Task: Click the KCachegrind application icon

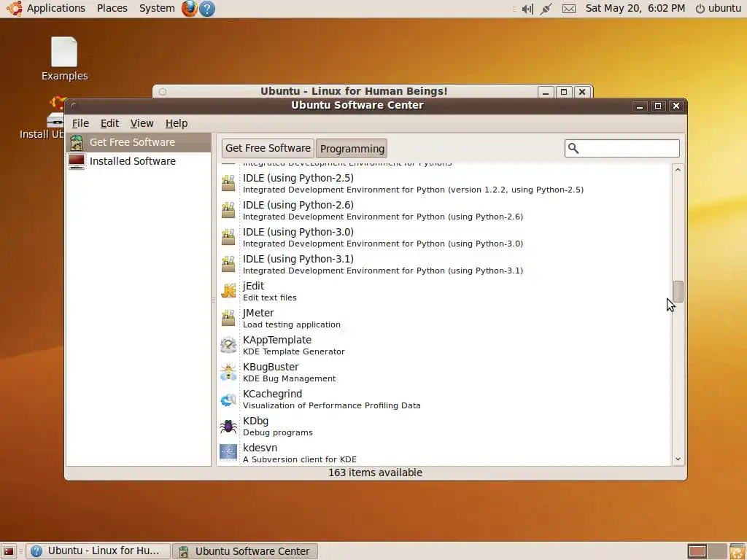Action: [228, 399]
